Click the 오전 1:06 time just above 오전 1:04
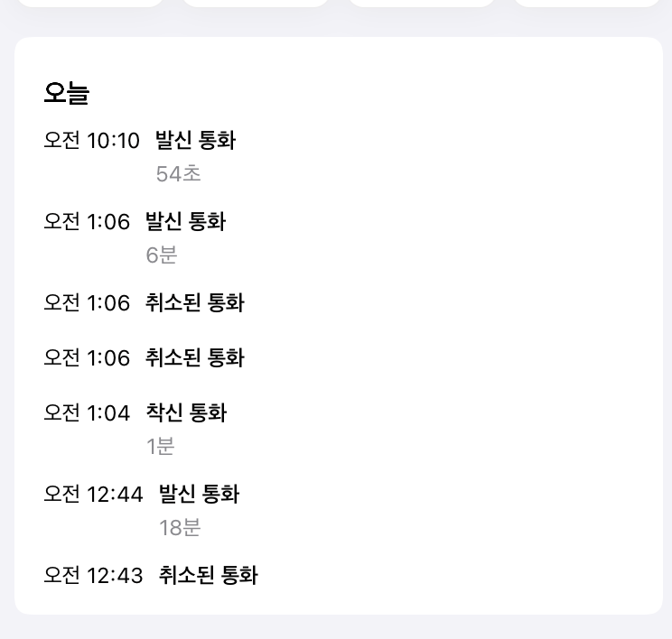672x639 pixels. pyautogui.click(x=87, y=358)
